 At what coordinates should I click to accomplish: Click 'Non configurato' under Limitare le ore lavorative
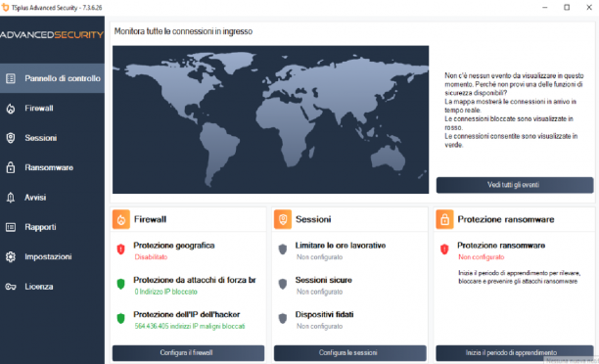(320, 257)
